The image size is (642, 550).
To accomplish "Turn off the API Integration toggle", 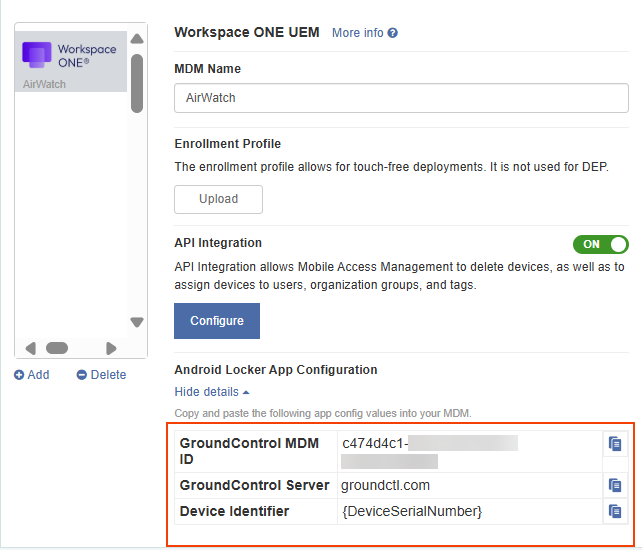I will pos(601,244).
